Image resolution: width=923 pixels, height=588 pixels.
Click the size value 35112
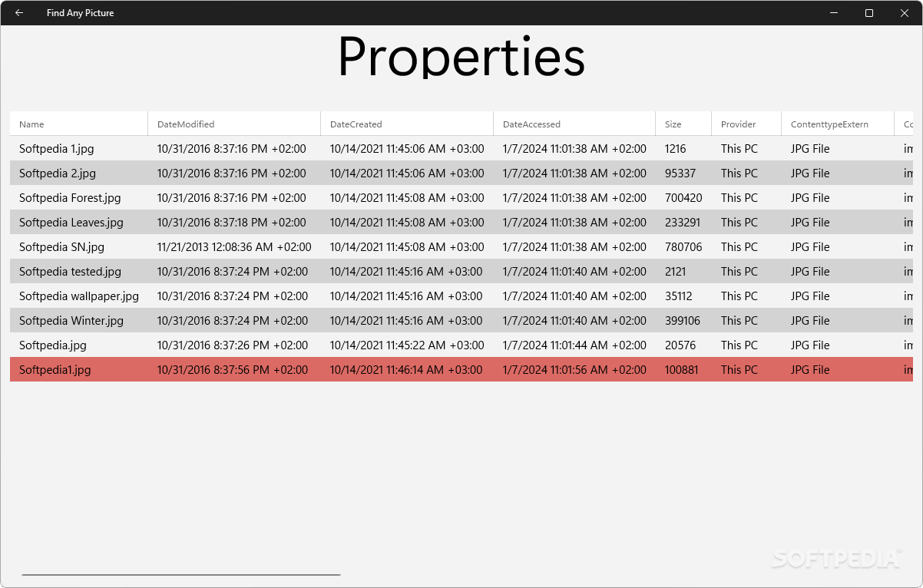coord(679,296)
